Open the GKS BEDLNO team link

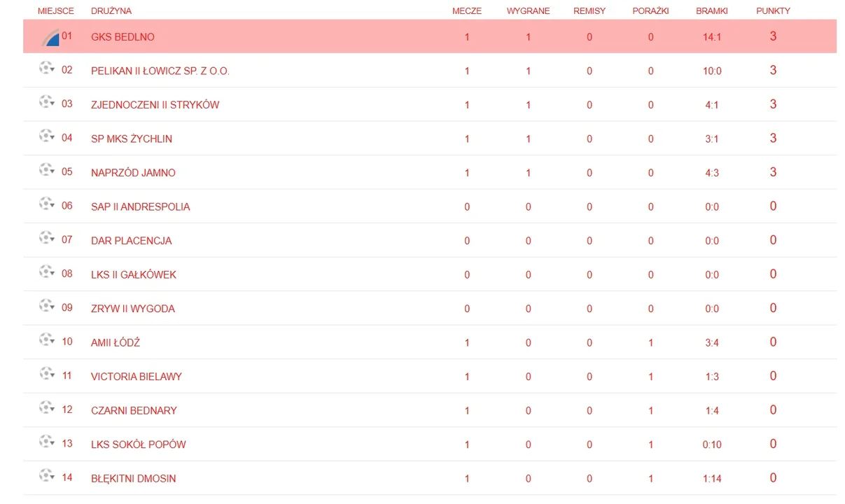tap(123, 37)
